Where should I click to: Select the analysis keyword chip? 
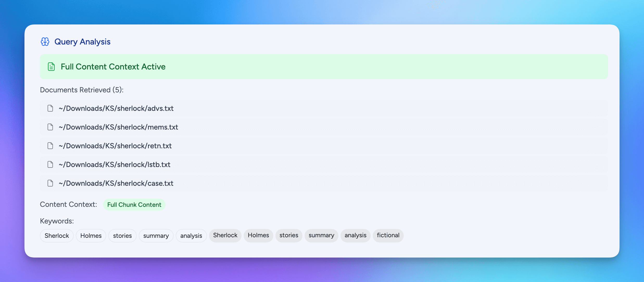[x=191, y=235]
